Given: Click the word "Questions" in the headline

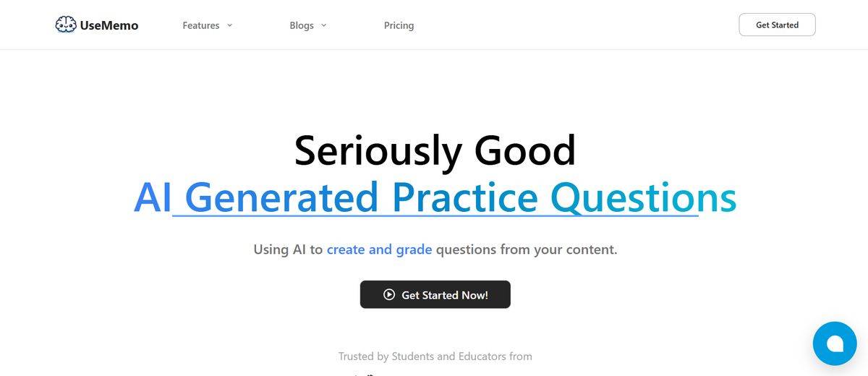Looking at the screenshot, I should [x=642, y=197].
